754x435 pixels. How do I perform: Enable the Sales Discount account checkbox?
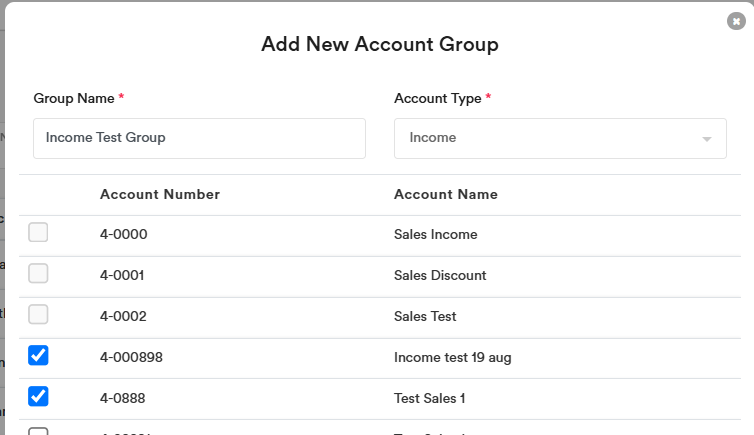pyautogui.click(x=38, y=274)
